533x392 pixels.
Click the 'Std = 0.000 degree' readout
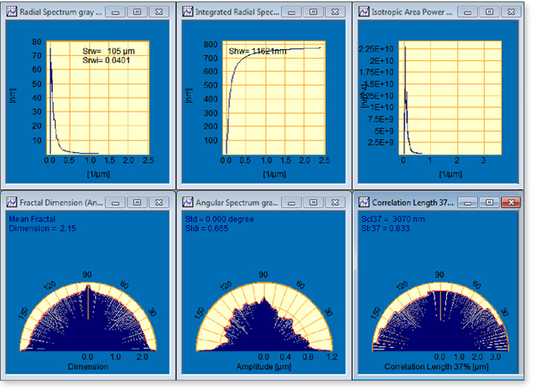219,219
